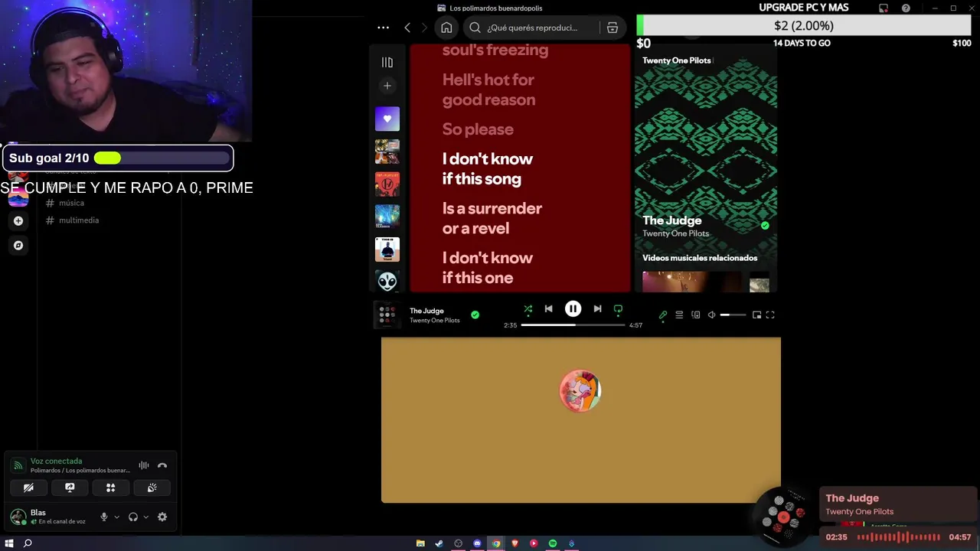Expand headphone output options dropdown
The image size is (980, 551).
pyautogui.click(x=145, y=517)
